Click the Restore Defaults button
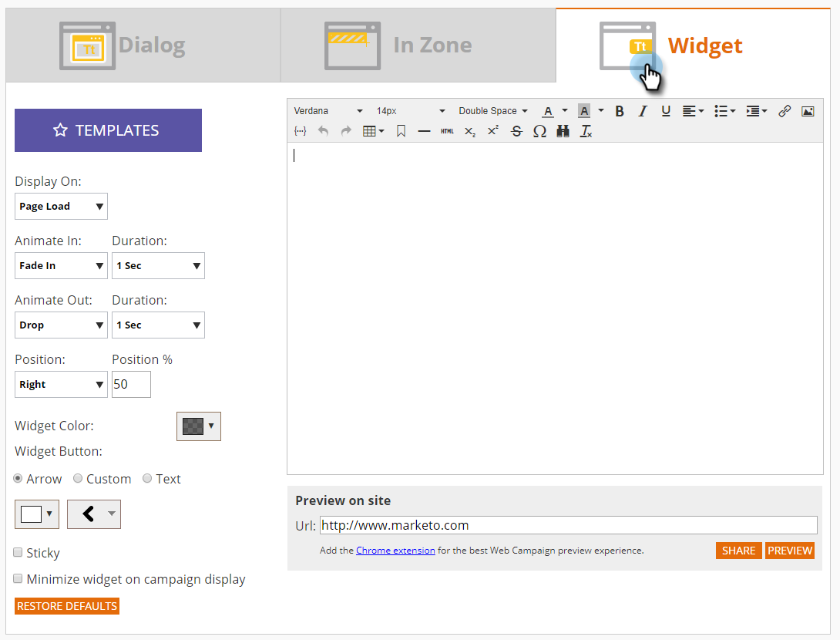 67,606
